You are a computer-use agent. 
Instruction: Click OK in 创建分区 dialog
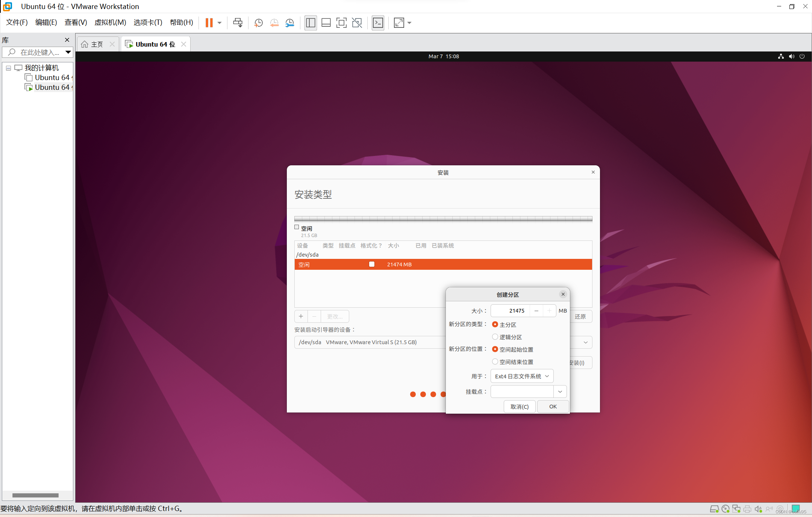(x=553, y=407)
